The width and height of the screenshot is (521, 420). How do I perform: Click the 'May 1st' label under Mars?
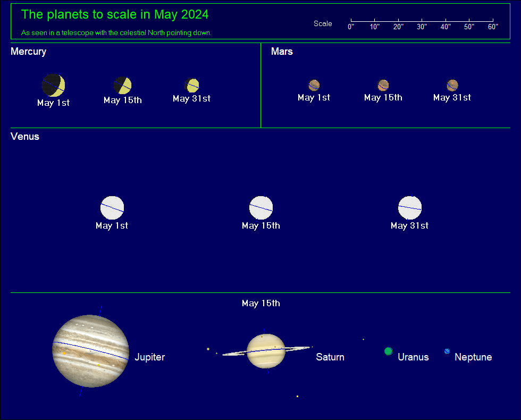314,98
